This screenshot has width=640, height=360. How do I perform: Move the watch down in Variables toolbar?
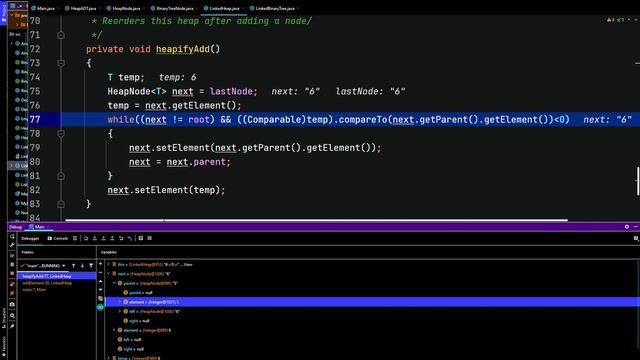pos(100,290)
